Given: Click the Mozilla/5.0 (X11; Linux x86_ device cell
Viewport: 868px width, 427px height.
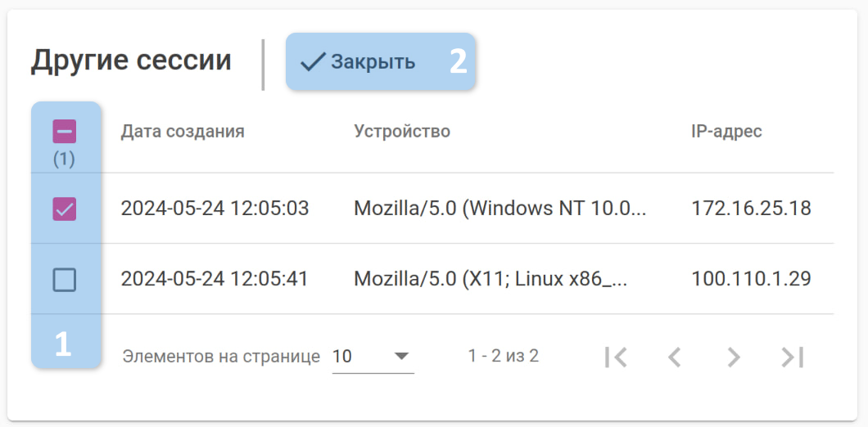Looking at the screenshot, I should click(x=491, y=280).
